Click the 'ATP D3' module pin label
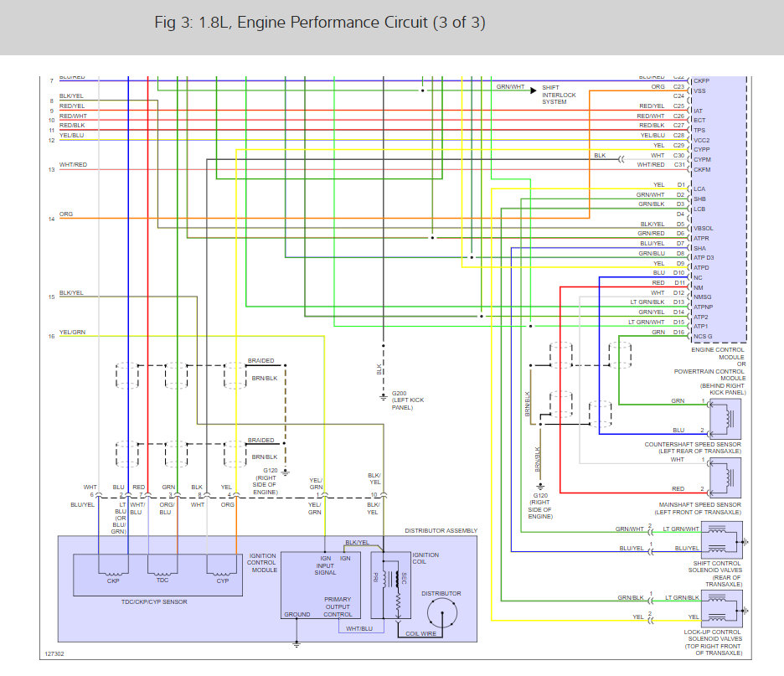Viewport: 784px width, 676px height. click(x=704, y=257)
